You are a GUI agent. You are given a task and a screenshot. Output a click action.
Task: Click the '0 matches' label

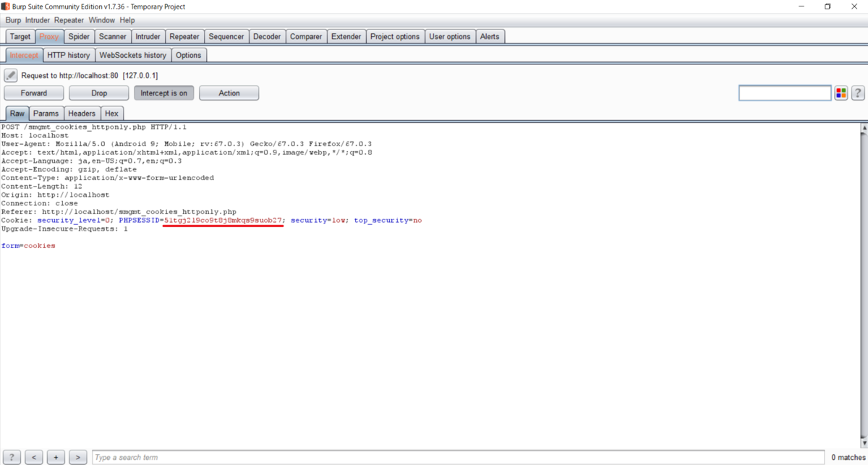[x=848, y=457]
